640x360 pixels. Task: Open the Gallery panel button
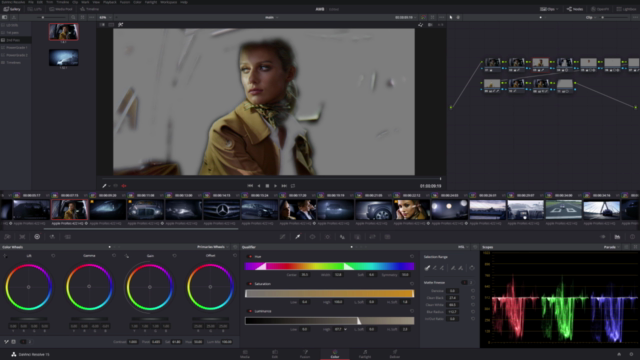[12, 9]
